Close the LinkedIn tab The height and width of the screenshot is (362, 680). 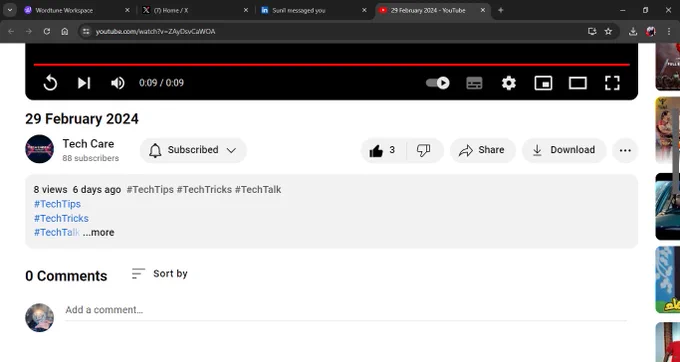(x=364, y=10)
